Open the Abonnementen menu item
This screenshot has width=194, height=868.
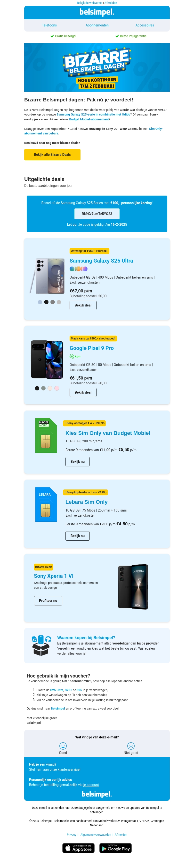point(97,25)
